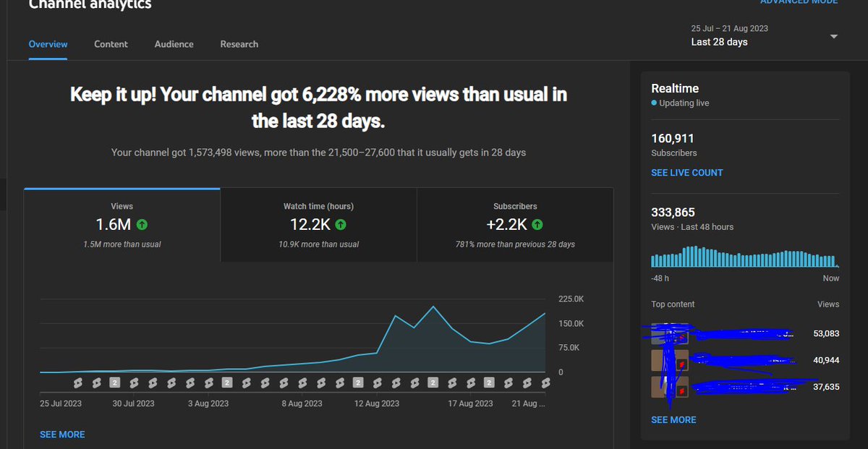Click the 40,944 views value

coord(825,360)
